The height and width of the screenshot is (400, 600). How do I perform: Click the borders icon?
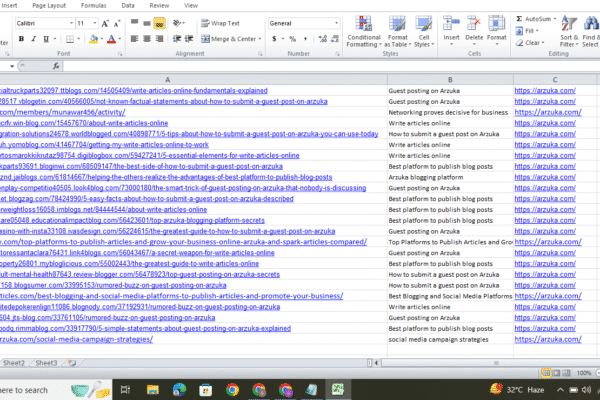click(70, 39)
